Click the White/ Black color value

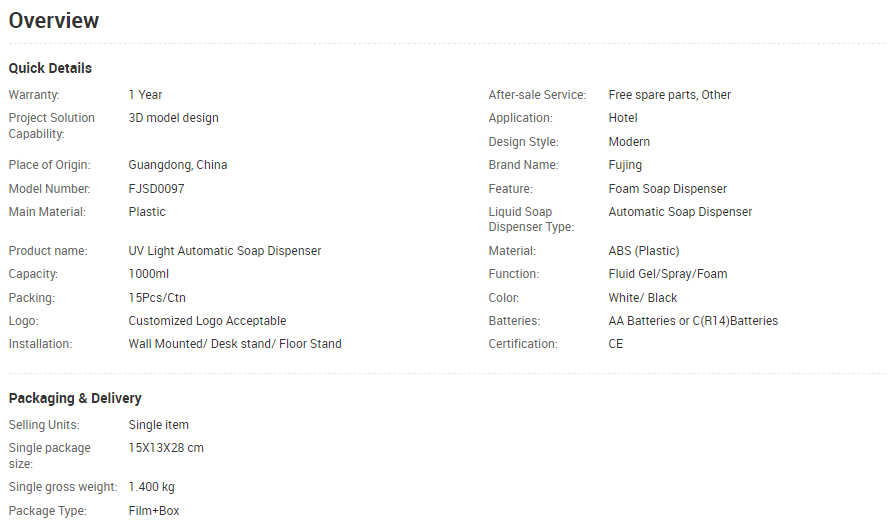(x=643, y=297)
